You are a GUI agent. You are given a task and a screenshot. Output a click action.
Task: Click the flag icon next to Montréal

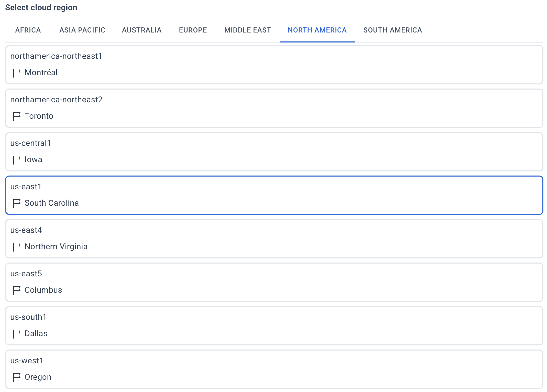17,73
